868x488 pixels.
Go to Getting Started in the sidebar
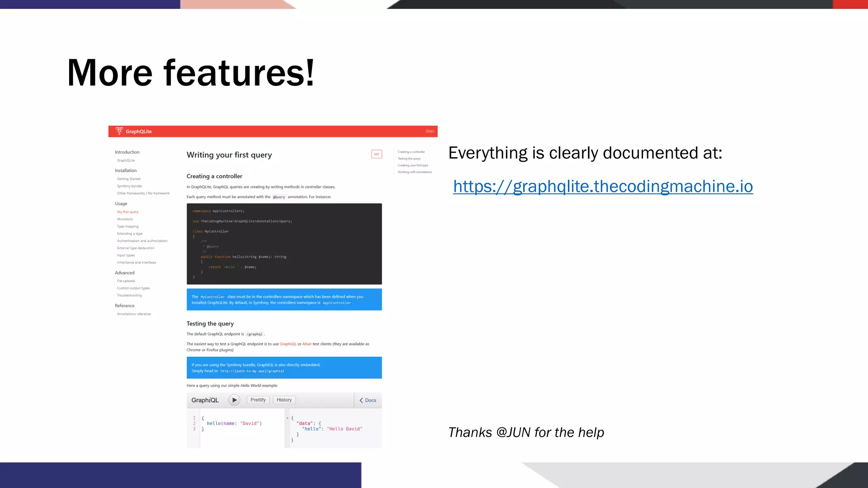coord(128,179)
